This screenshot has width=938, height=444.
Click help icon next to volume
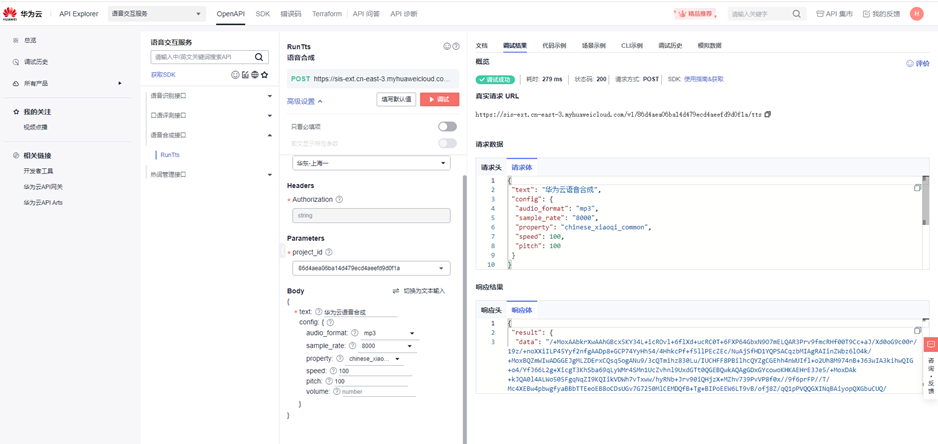coord(336,391)
